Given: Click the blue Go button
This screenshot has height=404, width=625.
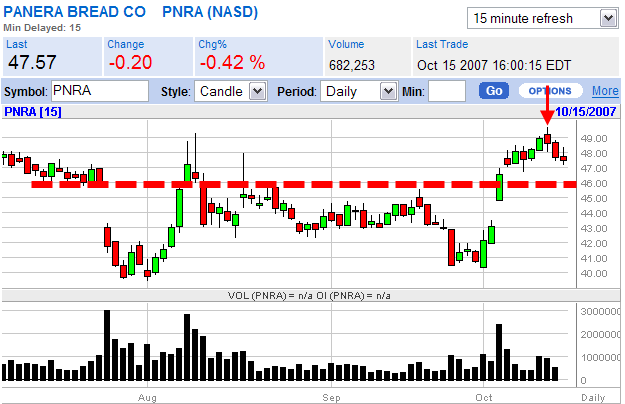Looking at the screenshot, I should click(x=494, y=91).
